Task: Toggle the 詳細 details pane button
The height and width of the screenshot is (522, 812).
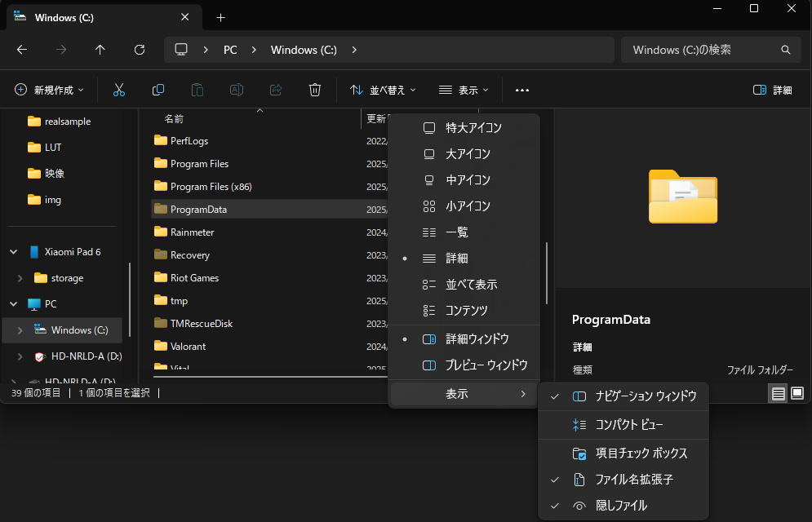Action: (x=772, y=90)
